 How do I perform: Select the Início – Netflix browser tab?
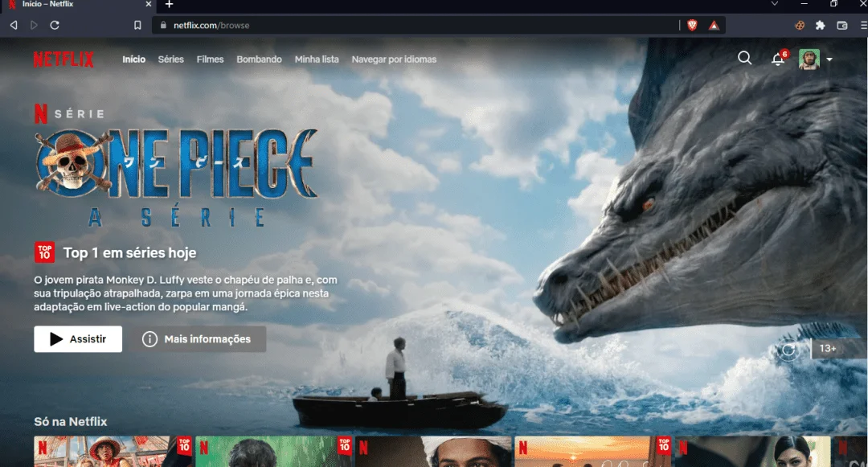(77, 5)
